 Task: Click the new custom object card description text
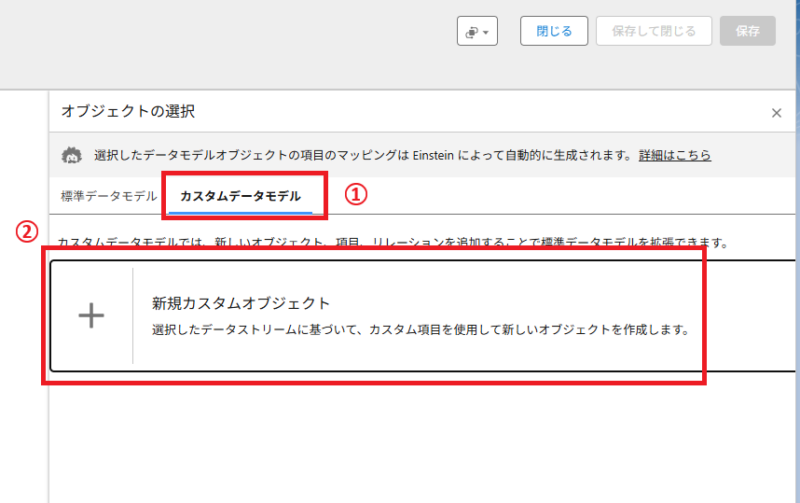point(420,329)
